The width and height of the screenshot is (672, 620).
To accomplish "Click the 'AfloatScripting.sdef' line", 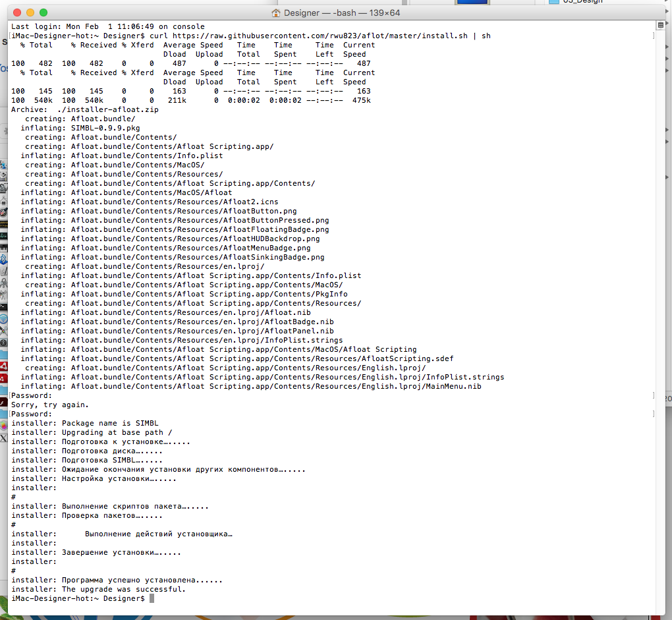I will click(237, 358).
